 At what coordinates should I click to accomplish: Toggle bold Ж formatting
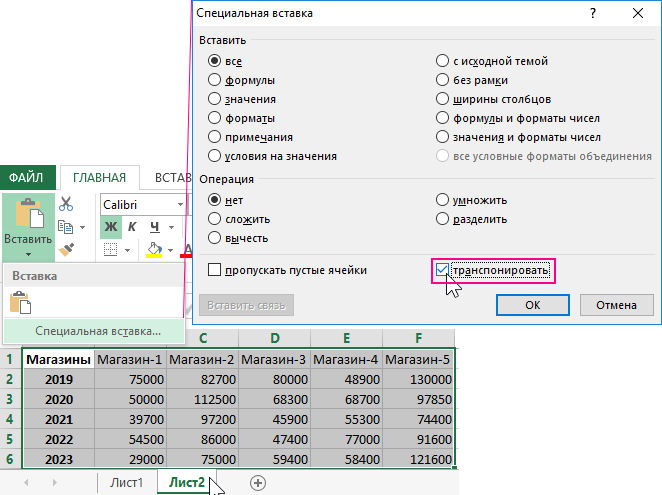click(x=110, y=227)
